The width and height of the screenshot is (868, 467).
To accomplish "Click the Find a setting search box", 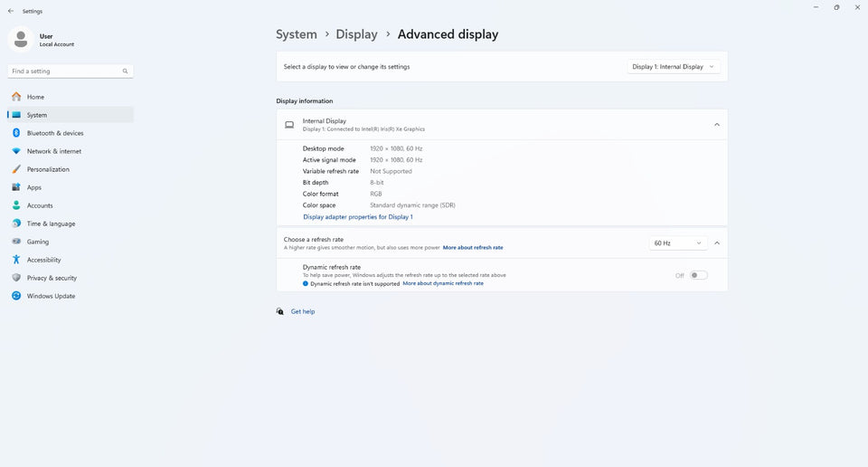I will click(x=71, y=71).
